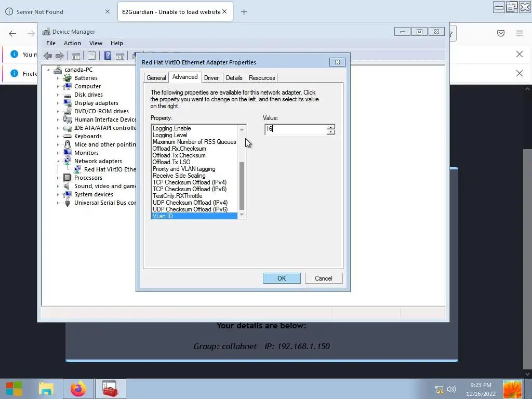Open the Action menu in Device Manager
The image size is (532, 399).
point(72,43)
